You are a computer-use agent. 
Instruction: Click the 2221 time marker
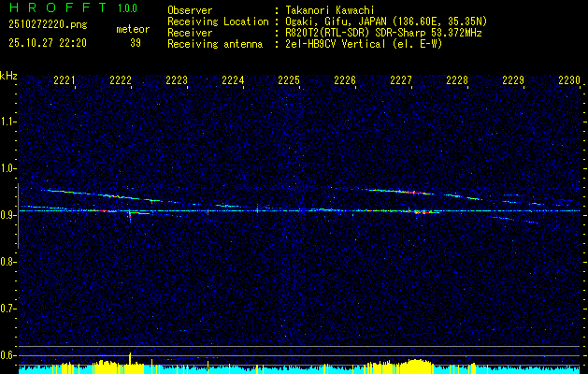coord(65,81)
